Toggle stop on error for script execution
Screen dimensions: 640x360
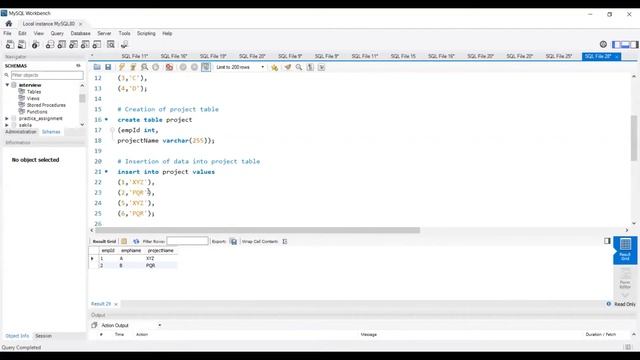(169, 67)
